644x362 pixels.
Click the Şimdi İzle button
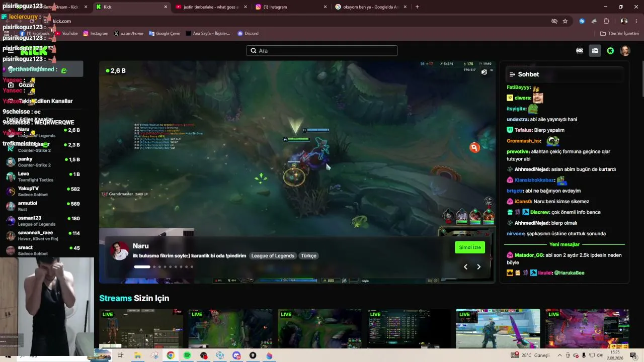click(x=470, y=247)
